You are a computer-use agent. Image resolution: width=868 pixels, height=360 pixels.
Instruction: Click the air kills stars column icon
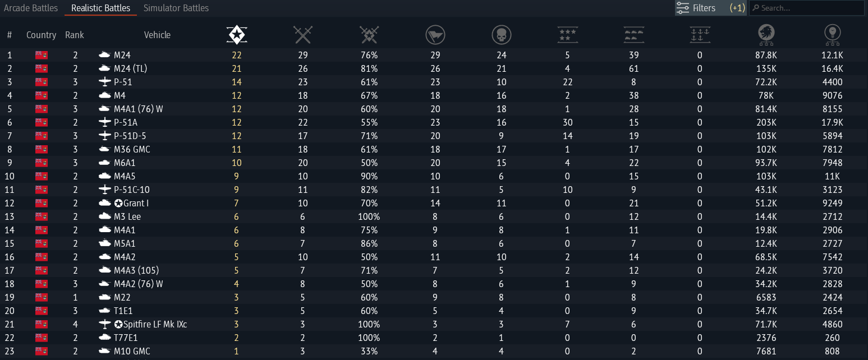[567, 35]
